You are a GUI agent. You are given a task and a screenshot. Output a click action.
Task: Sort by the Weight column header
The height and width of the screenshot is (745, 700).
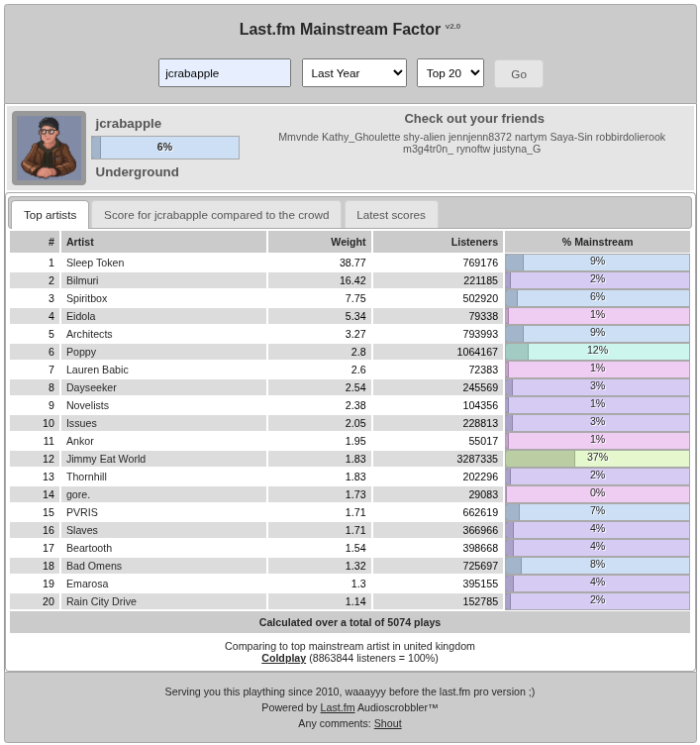click(x=319, y=242)
